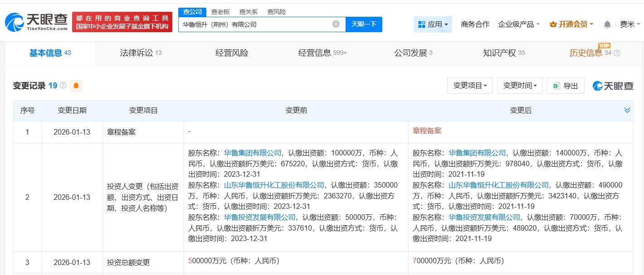Open the 变更项目 filter dropdown
This screenshot has height=275, width=644.
point(470,85)
